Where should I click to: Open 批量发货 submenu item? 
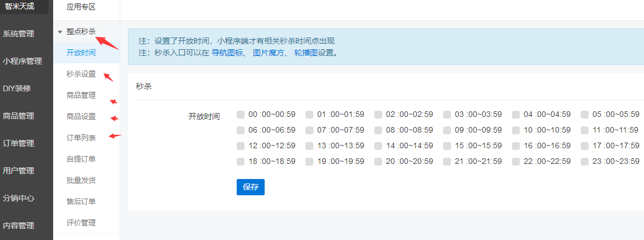[81, 180]
